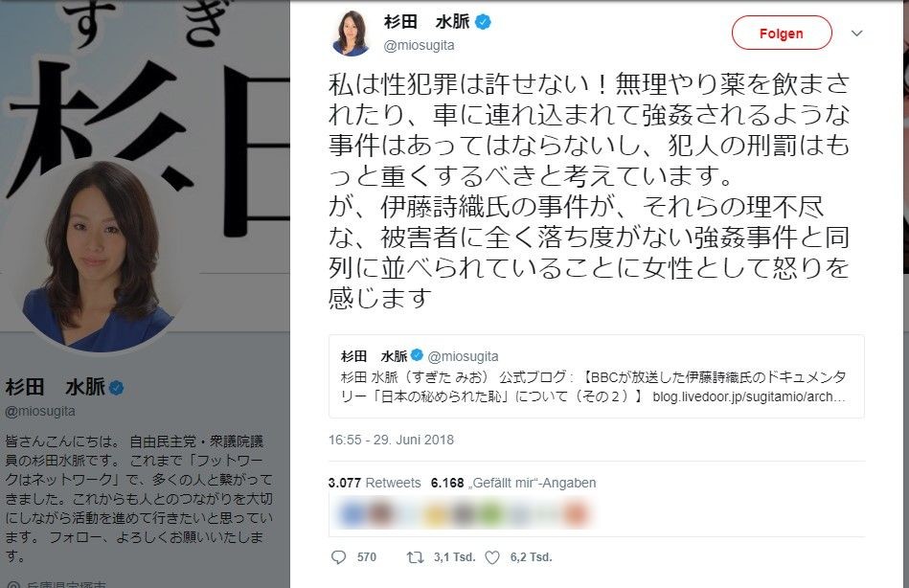Open the blog.livedoor.jp link in quoted tweet

[748, 397]
